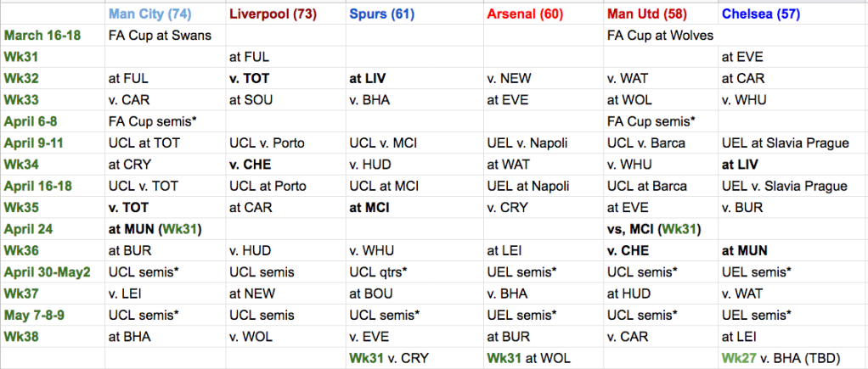Click the UCL qtrs* cell
Screen dimensions: 868x369
click(414, 271)
